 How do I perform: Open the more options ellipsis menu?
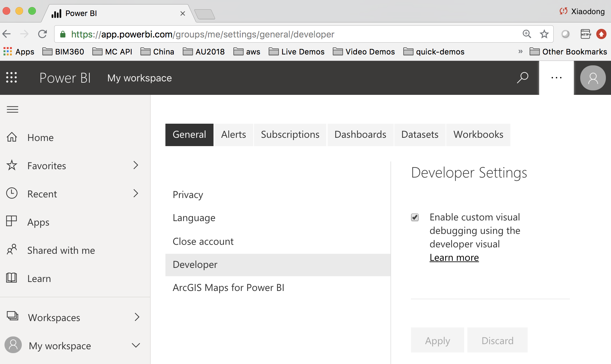[557, 78]
